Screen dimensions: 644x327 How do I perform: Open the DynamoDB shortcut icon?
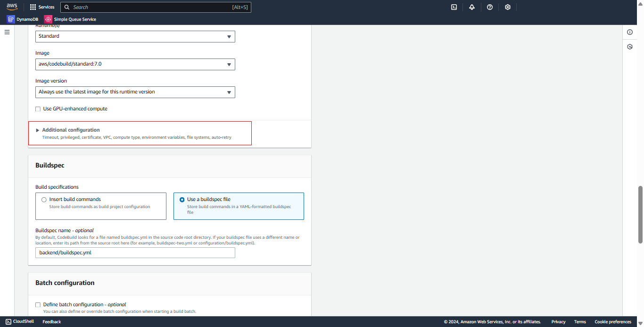(11, 19)
